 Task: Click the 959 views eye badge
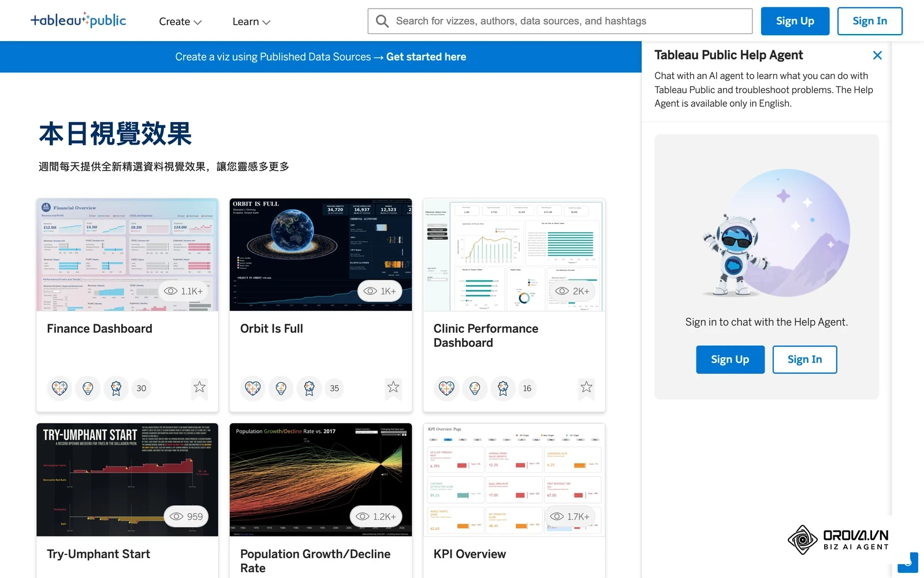187,516
